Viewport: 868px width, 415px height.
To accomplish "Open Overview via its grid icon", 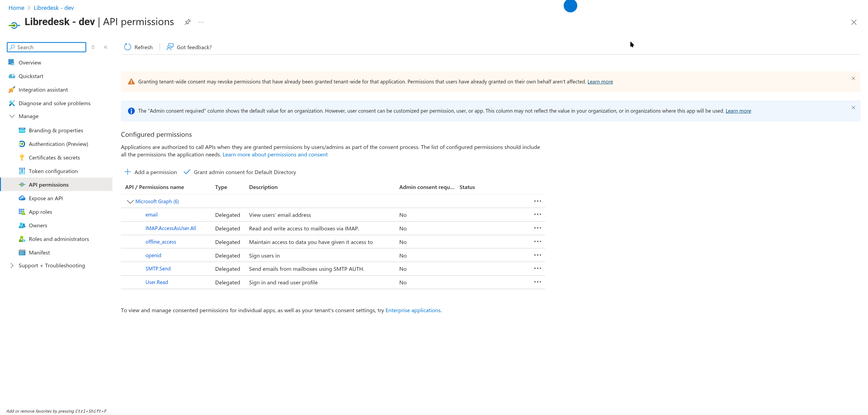I will (x=12, y=62).
